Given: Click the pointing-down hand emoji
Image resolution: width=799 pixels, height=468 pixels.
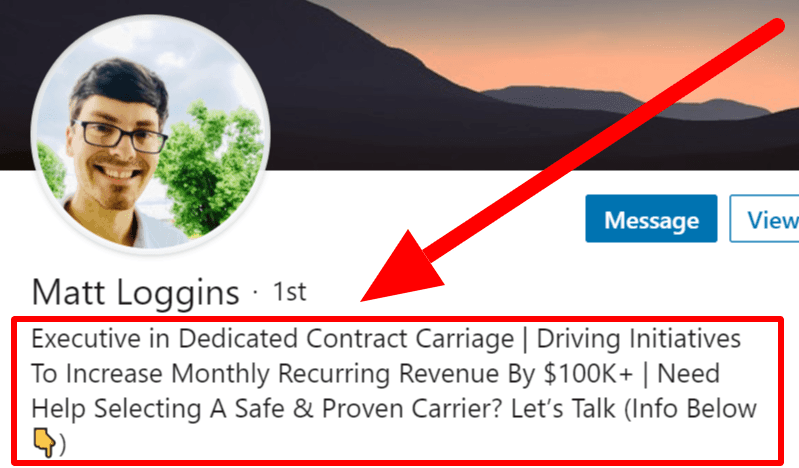Looking at the screenshot, I should [44, 442].
